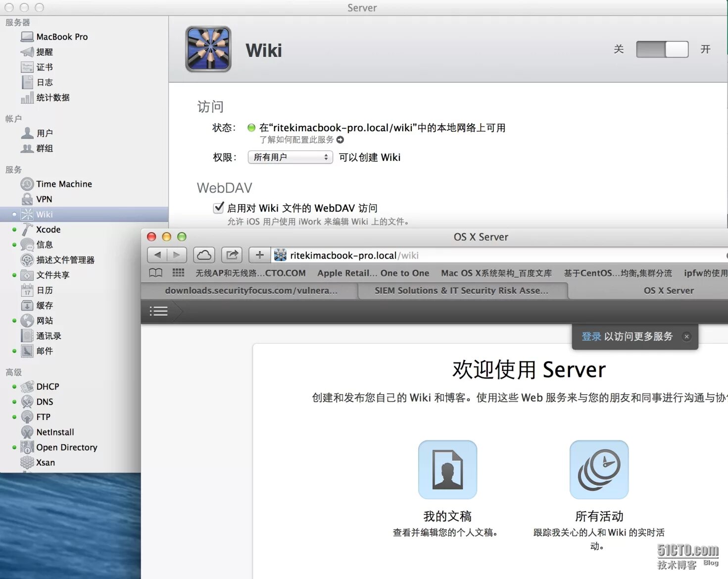The image size is (728, 579).
Task: Select the NetInstall service
Action: (48, 432)
